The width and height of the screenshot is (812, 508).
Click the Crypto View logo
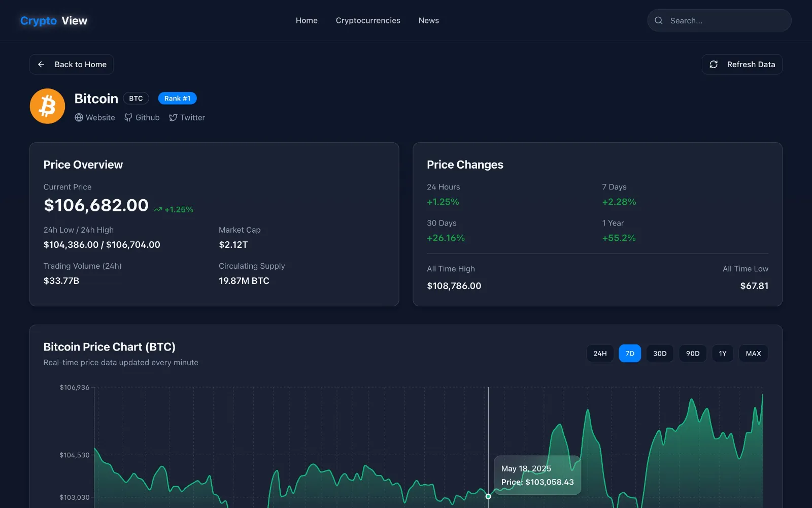pos(54,21)
